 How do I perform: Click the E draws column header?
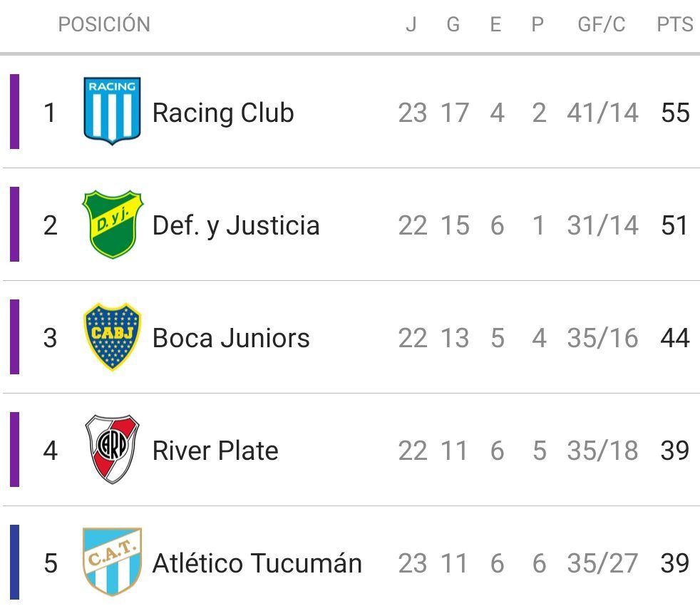(x=495, y=24)
